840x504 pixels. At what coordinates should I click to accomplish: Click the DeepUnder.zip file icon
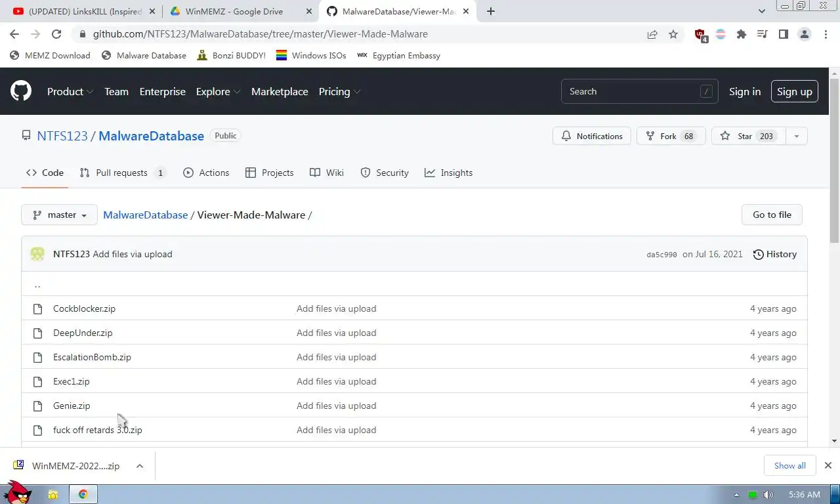point(37,333)
